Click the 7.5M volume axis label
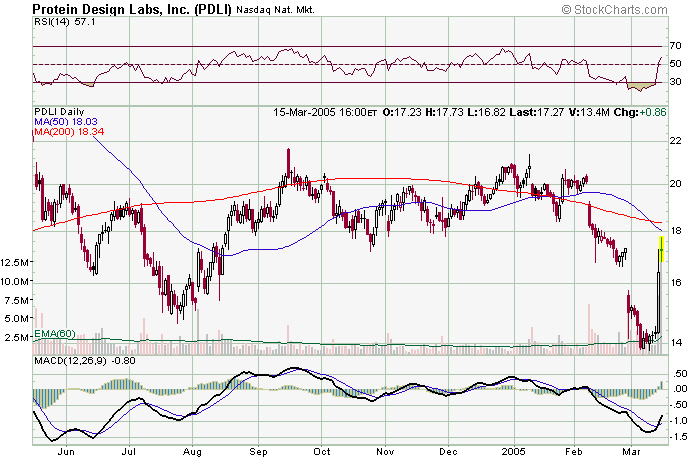This screenshot has height=462, width=700. pos(17,300)
